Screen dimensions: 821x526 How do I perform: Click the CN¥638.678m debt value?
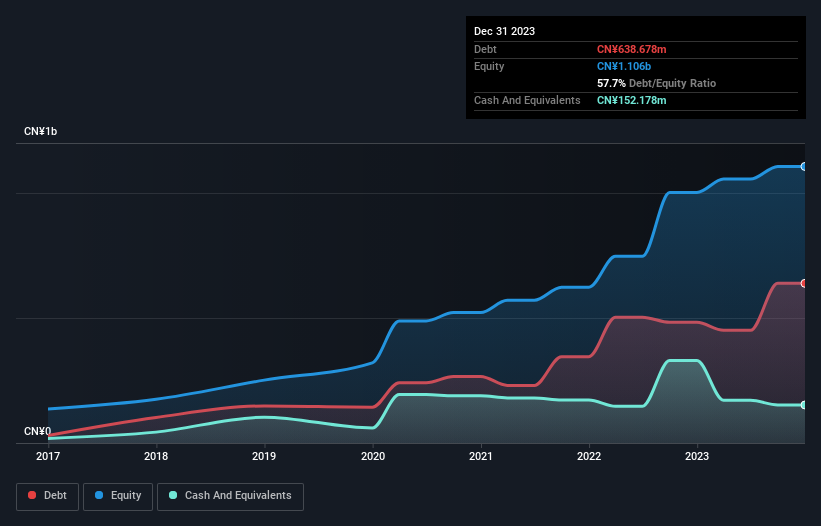tap(631, 49)
